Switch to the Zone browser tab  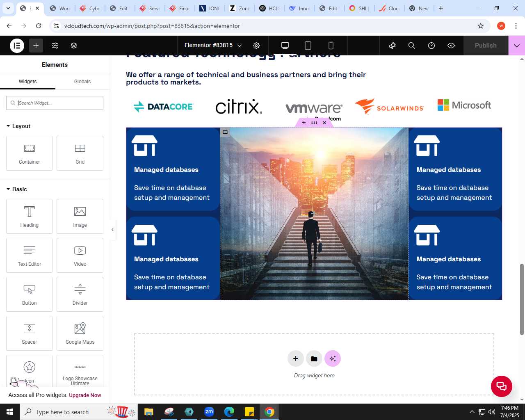coord(240,8)
